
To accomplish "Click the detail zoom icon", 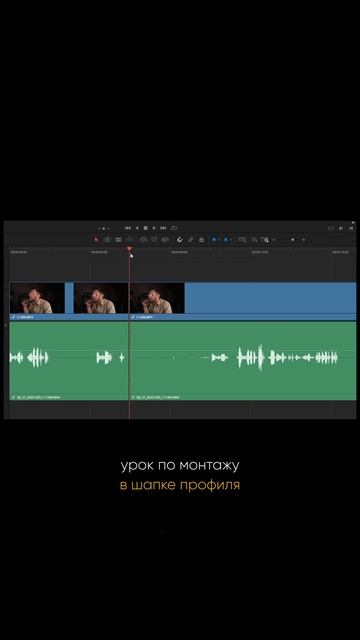I will tap(254, 240).
